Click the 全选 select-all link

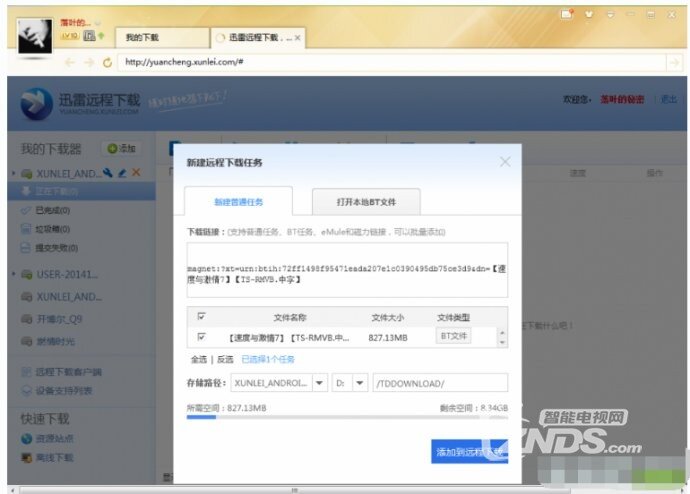point(198,359)
